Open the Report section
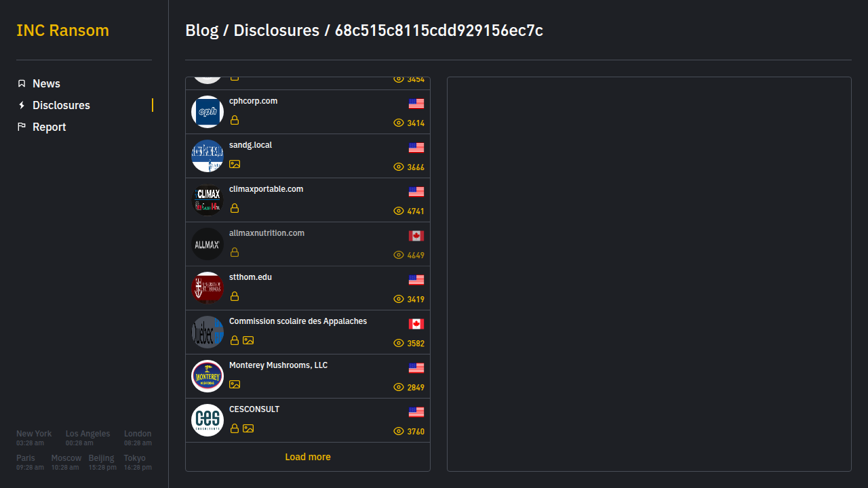Screen dimensions: 868x488 coord(49,127)
